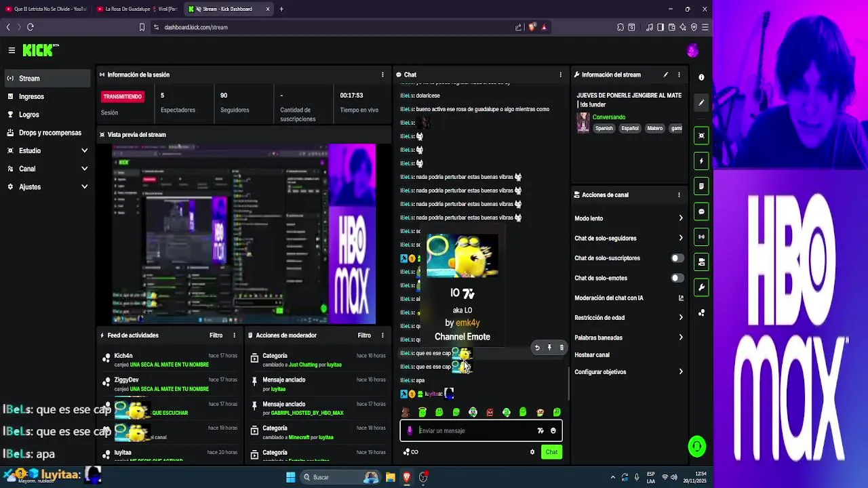The image size is (868, 488).
Task: Toggle Chat de solo-suscriptores switch
Action: tap(677, 258)
